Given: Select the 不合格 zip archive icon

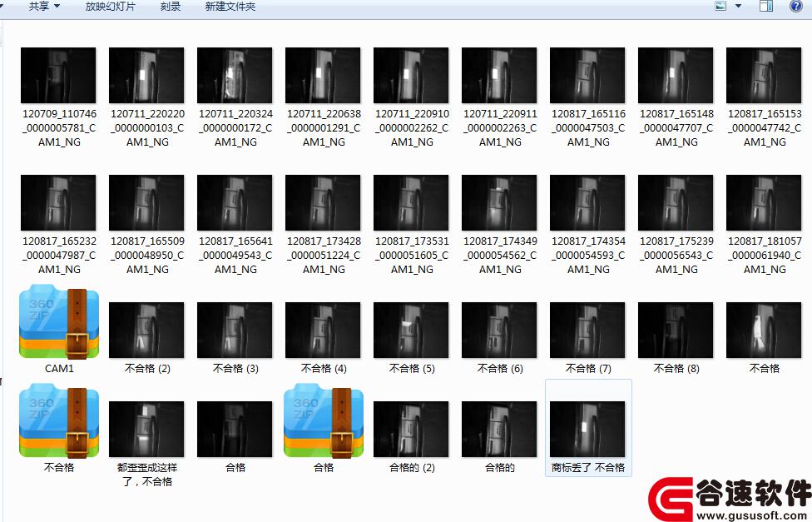Looking at the screenshot, I should [x=59, y=420].
